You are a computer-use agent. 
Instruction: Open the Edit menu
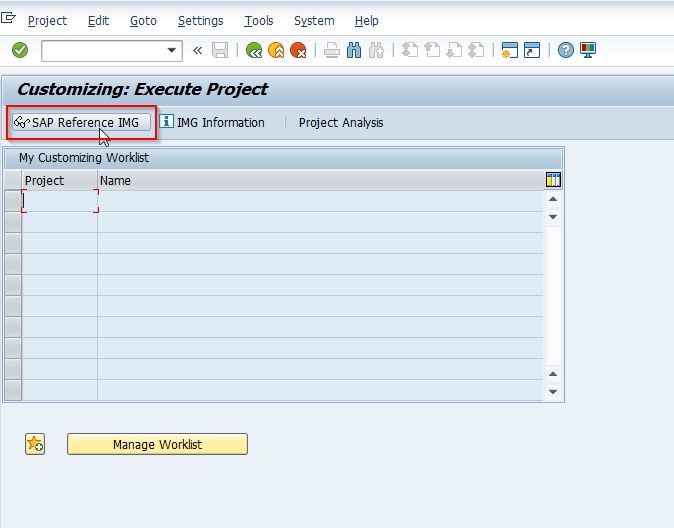(98, 21)
